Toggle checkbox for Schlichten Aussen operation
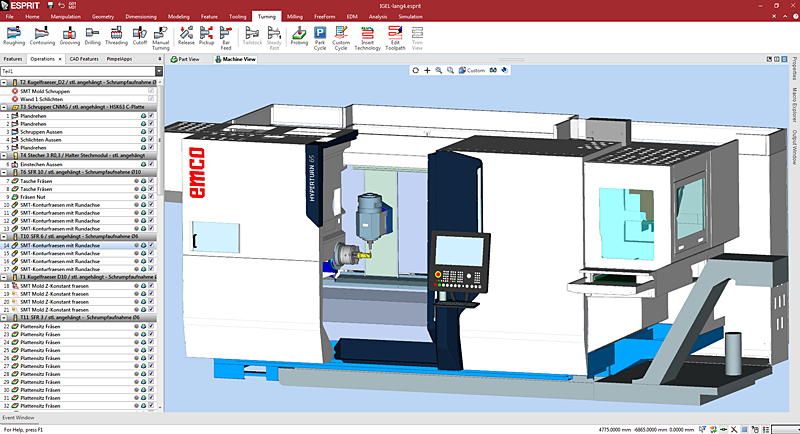 151,139
